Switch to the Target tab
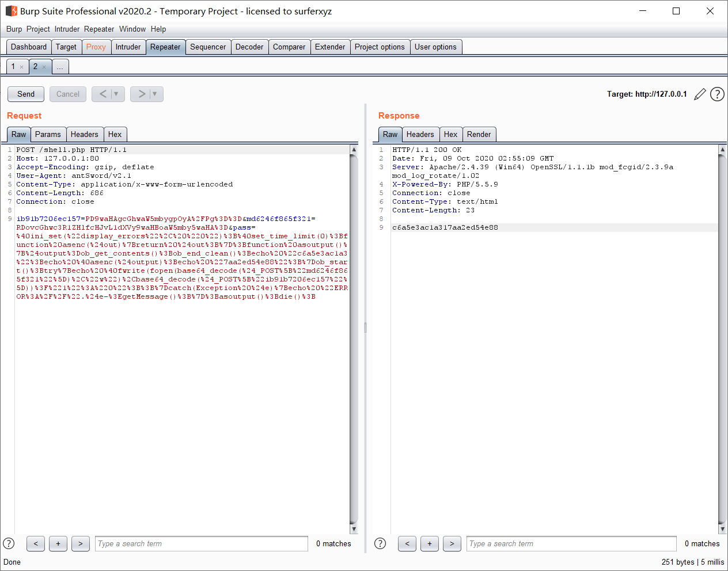 66,47
